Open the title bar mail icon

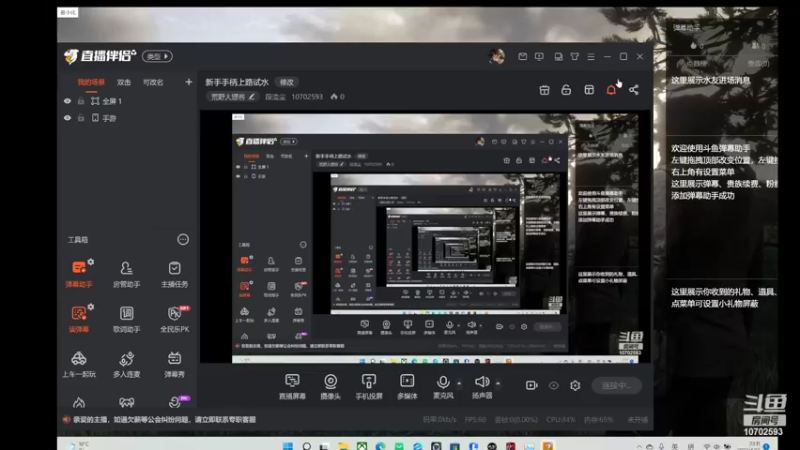pyautogui.click(x=522, y=57)
